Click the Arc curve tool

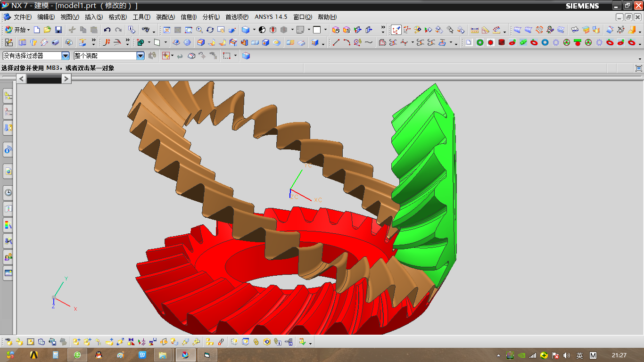pyautogui.click(x=347, y=42)
